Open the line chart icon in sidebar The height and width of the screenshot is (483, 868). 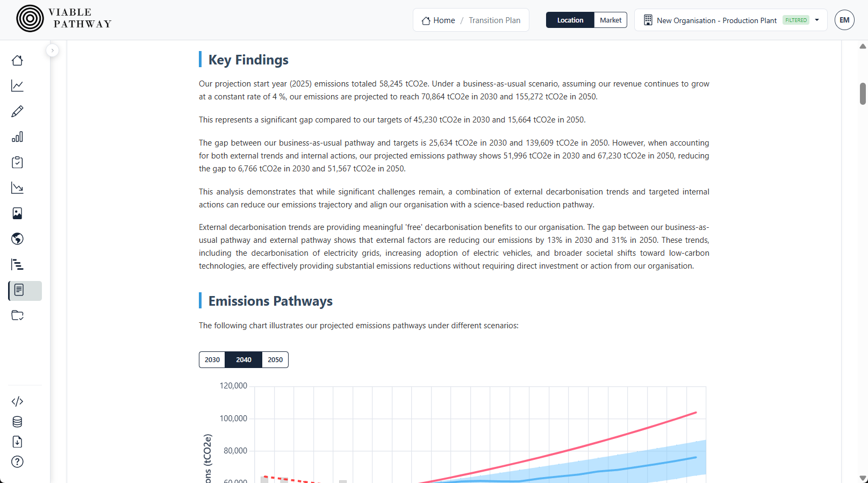pyautogui.click(x=17, y=85)
